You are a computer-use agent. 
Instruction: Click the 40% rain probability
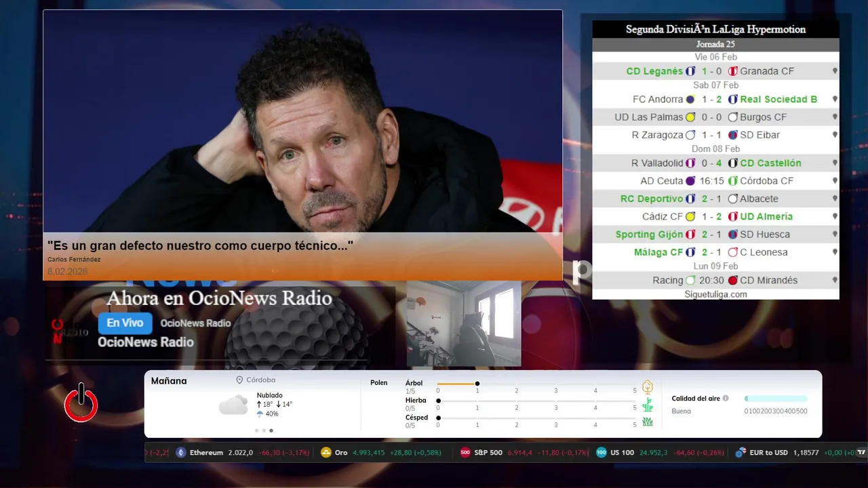(x=272, y=413)
